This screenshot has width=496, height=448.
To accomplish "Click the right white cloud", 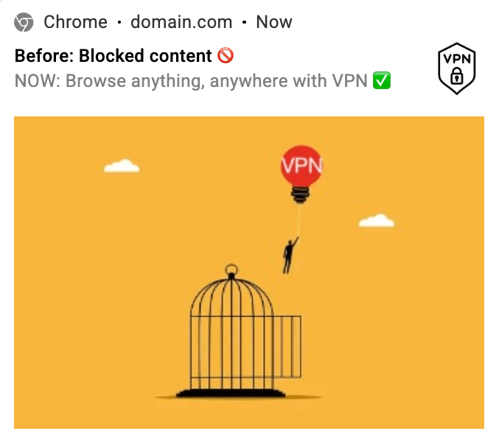I will (x=377, y=220).
